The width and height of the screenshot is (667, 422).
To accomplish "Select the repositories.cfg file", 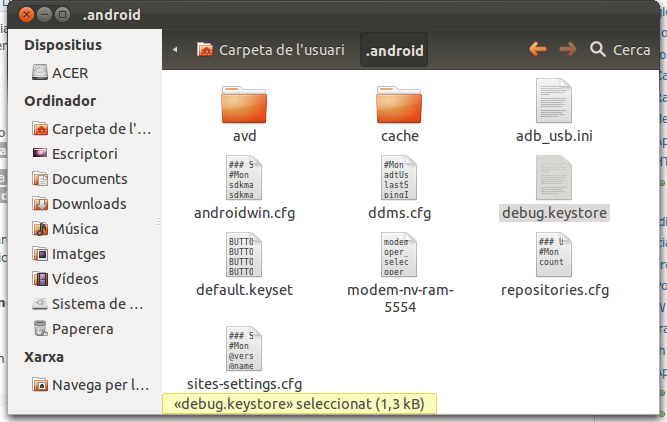I will (554, 257).
